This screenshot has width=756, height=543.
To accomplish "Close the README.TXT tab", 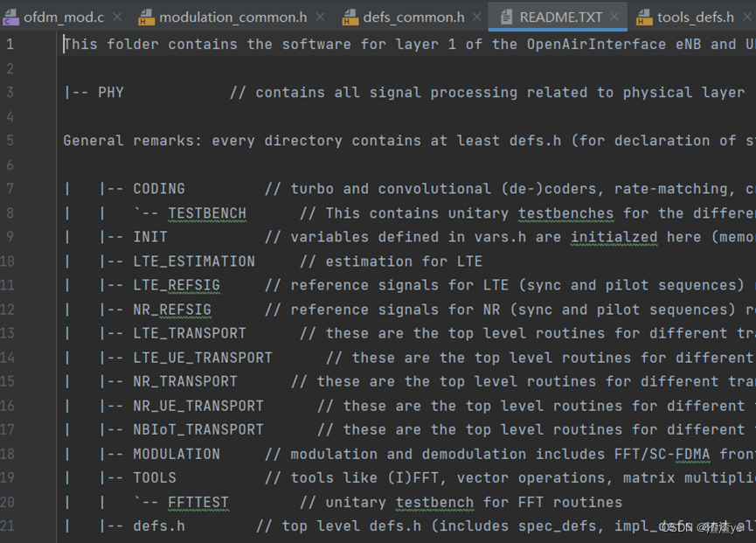I will pos(616,17).
